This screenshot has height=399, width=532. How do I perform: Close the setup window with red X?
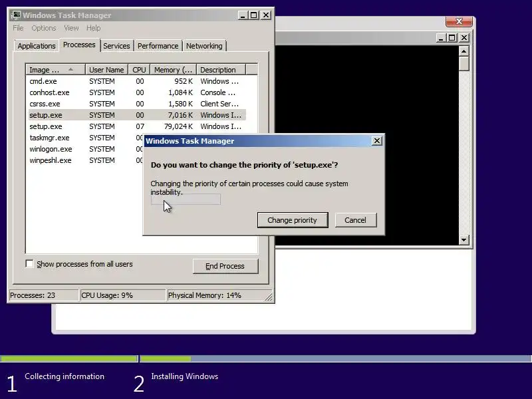coord(459,21)
